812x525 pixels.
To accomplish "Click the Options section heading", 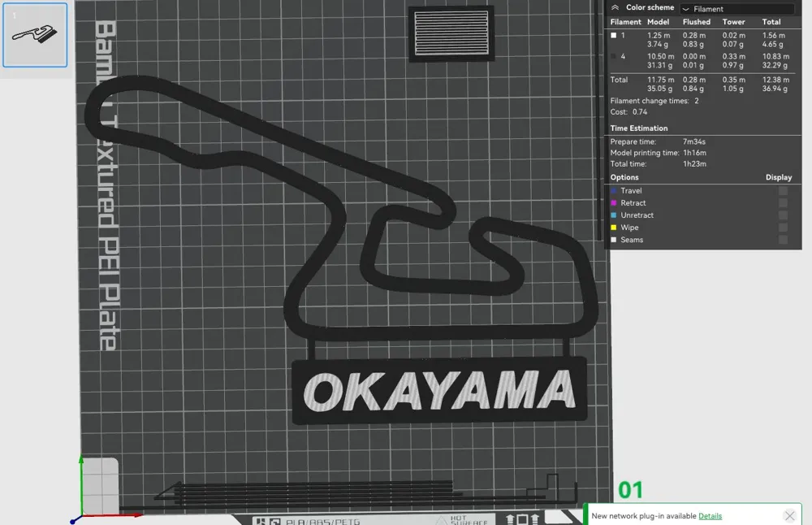I will tap(624, 177).
